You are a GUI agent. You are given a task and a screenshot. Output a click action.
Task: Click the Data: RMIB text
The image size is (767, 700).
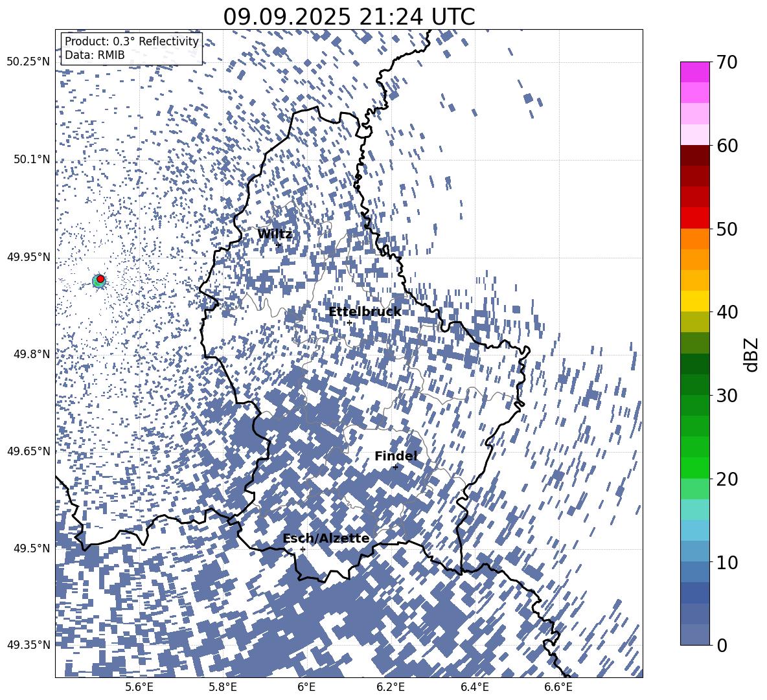95,55
